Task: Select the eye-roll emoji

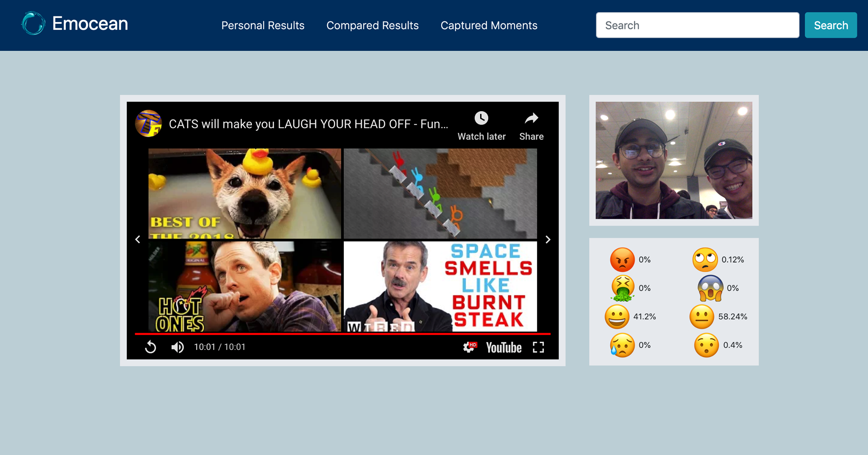Action: tap(705, 260)
